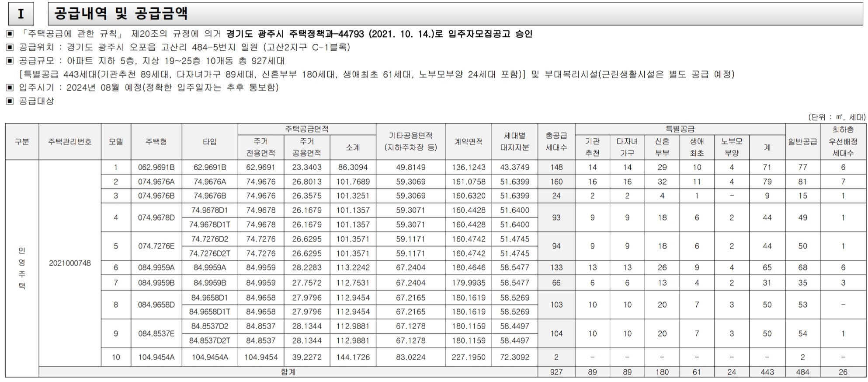Image resolution: width=868 pixels, height=382 pixels.
Task: Click the '합계' totals row label
Action: (x=288, y=372)
